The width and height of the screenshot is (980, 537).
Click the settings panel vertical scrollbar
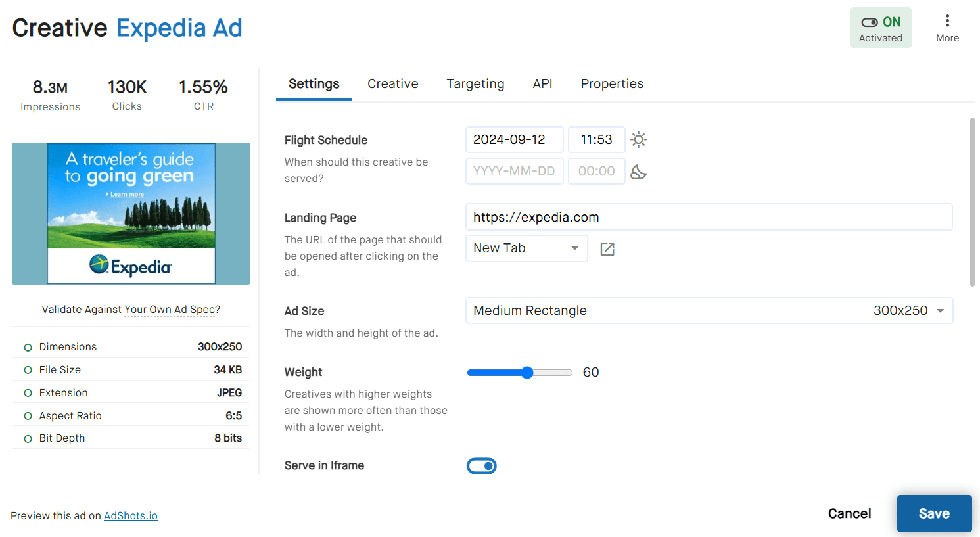coord(972,202)
